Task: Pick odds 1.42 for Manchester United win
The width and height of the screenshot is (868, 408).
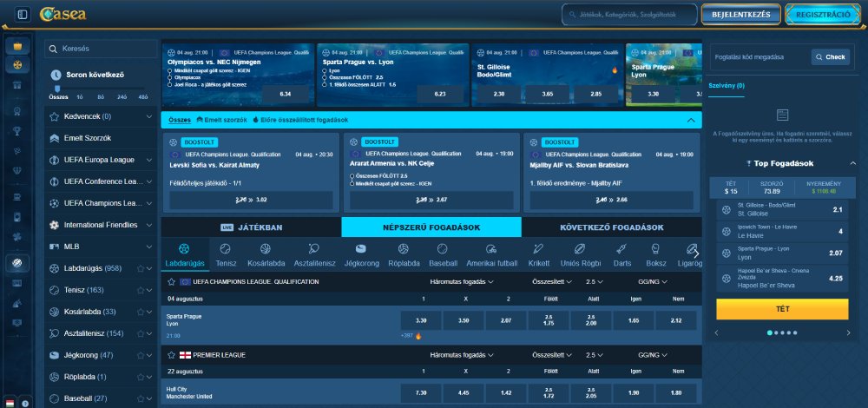Action: [507, 393]
